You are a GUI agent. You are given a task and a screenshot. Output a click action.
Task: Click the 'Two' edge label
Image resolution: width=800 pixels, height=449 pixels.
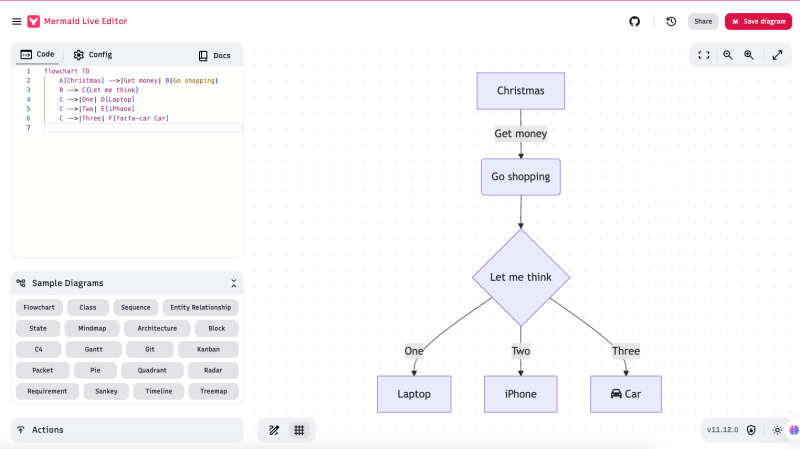tap(520, 351)
